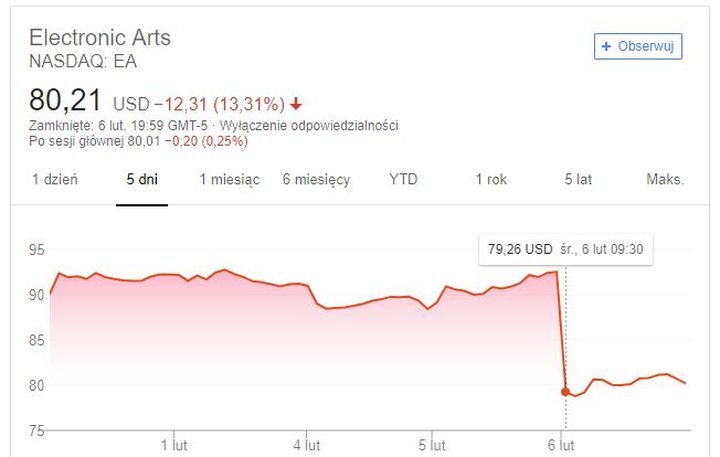
Task: Switch to the 1 dzień tab
Action: click(x=55, y=180)
